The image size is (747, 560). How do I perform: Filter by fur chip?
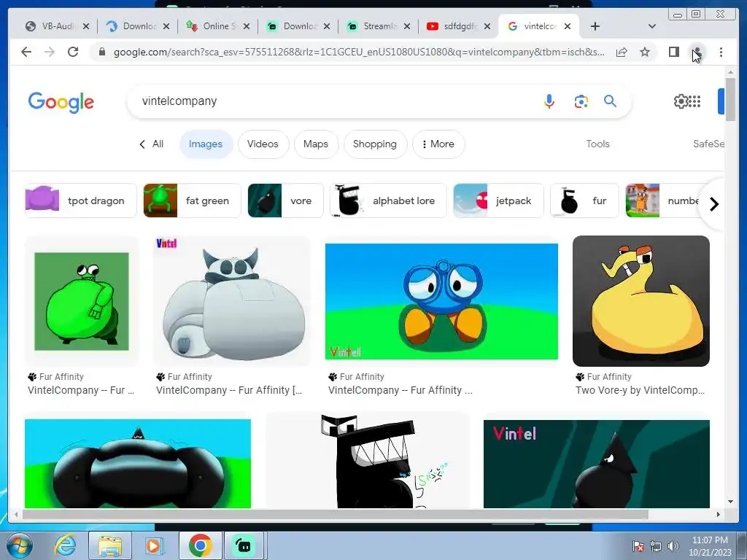[x=584, y=201]
